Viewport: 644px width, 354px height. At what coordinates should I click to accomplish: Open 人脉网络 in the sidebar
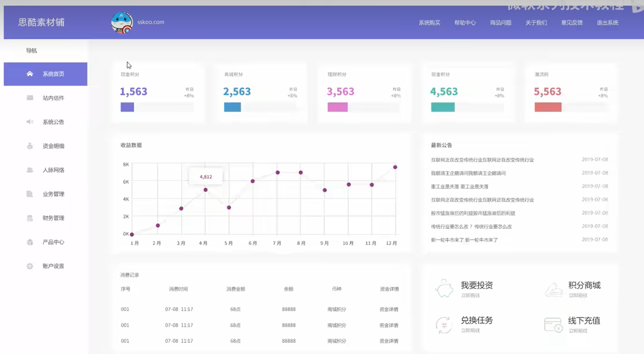[45, 170]
